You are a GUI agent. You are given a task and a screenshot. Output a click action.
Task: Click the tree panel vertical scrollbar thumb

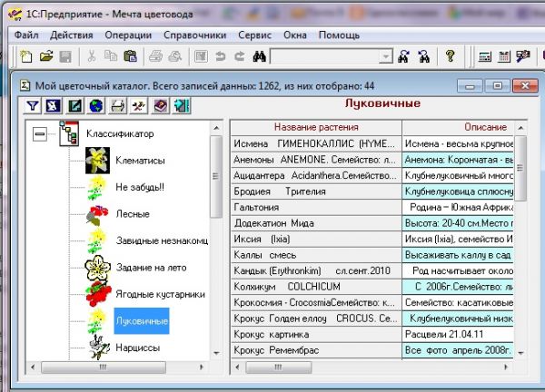(216, 177)
